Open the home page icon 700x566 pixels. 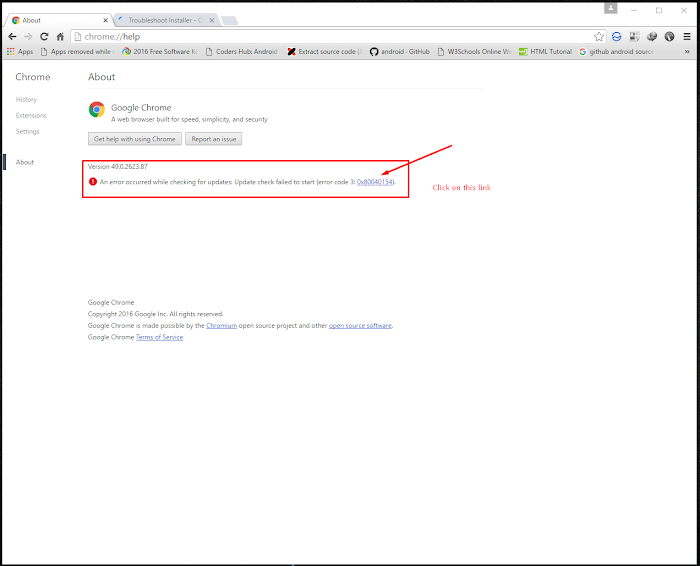click(x=60, y=37)
